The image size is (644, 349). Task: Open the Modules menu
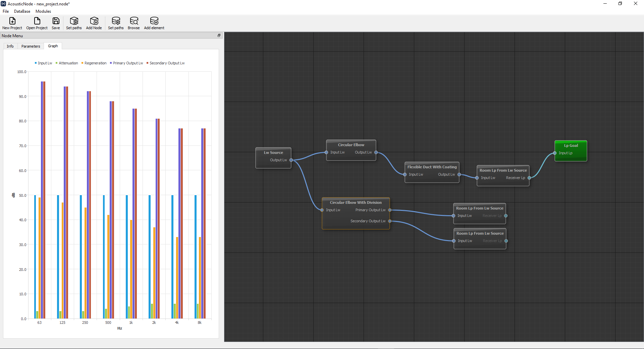click(x=43, y=11)
